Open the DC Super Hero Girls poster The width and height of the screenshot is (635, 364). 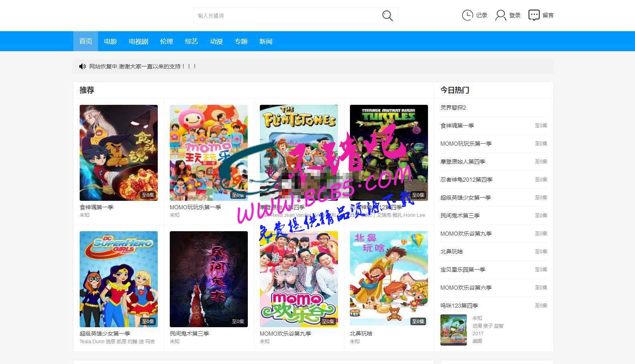(119, 279)
